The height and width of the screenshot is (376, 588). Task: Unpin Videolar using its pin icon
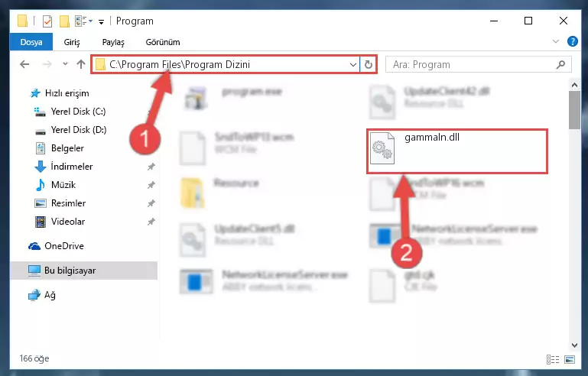click(x=151, y=222)
